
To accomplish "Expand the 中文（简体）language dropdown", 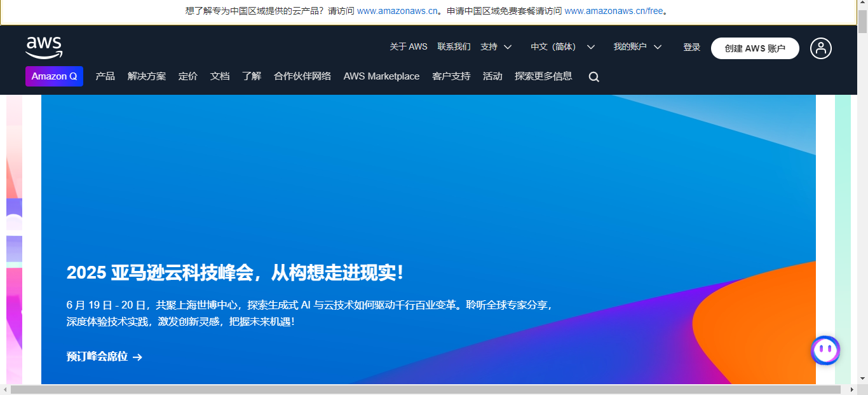I will 561,46.
